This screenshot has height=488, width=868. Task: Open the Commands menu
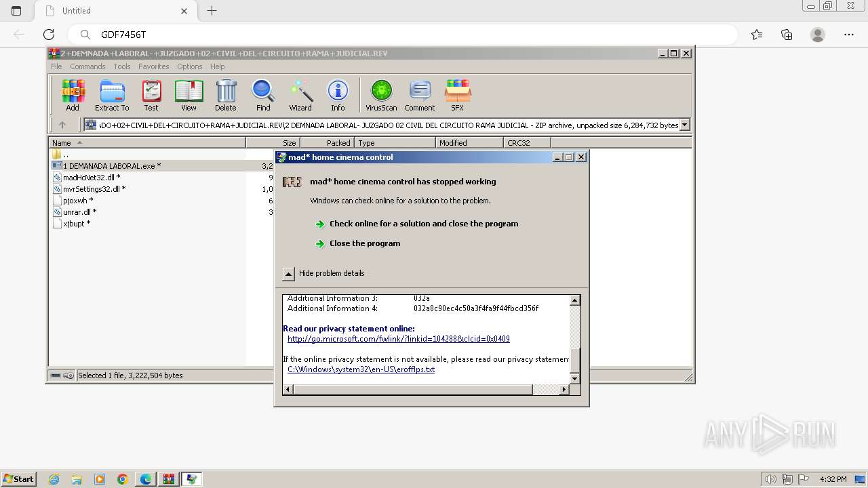tap(87, 66)
